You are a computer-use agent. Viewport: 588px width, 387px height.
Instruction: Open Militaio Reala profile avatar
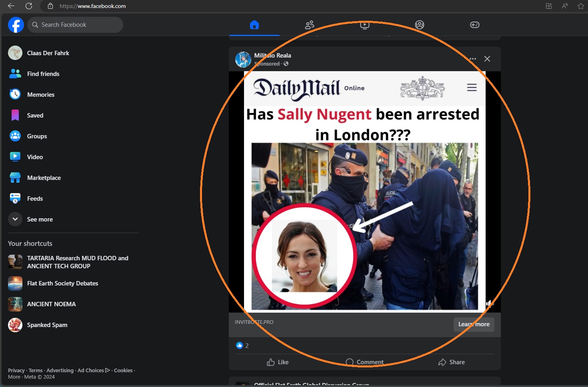(243, 59)
